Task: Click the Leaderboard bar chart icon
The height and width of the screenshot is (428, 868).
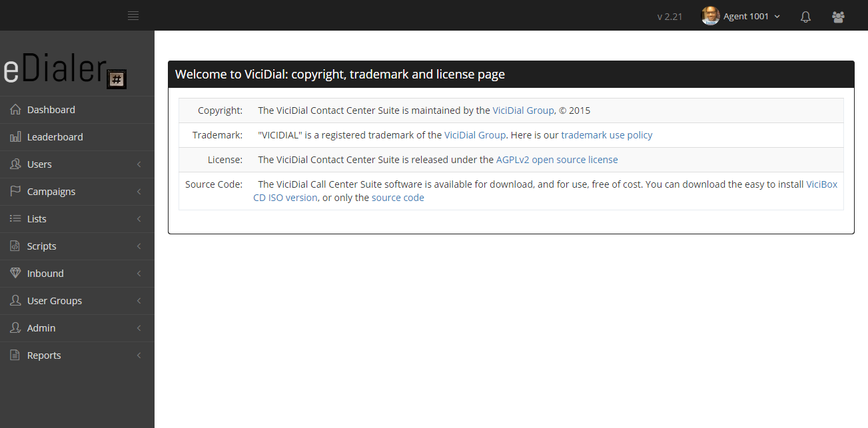Action: coord(15,136)
